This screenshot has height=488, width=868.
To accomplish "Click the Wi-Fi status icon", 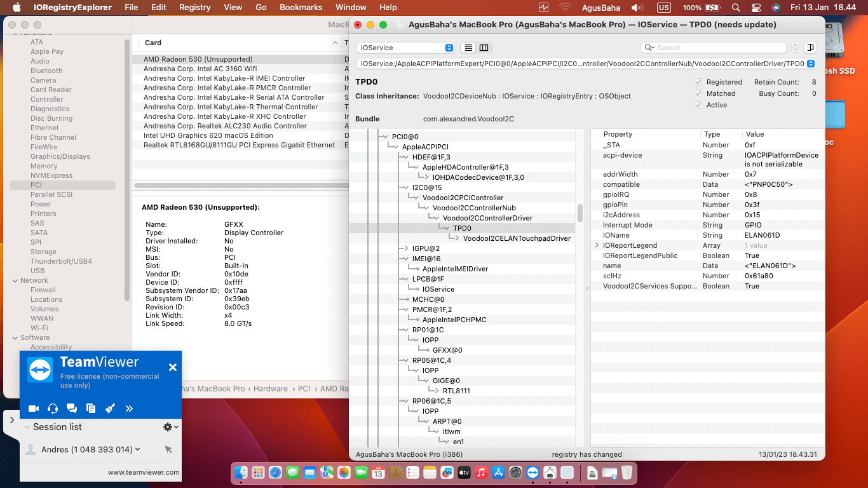I will [x=565, y=8].
